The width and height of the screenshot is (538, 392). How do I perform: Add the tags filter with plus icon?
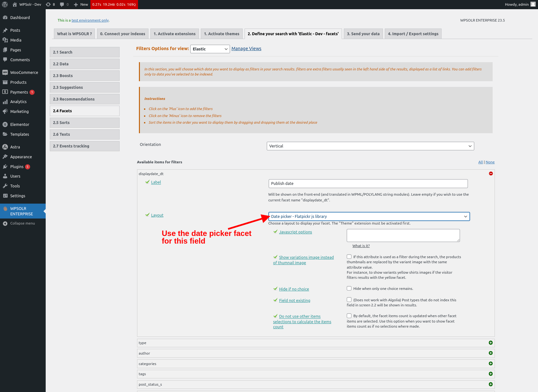coord(491,374)
